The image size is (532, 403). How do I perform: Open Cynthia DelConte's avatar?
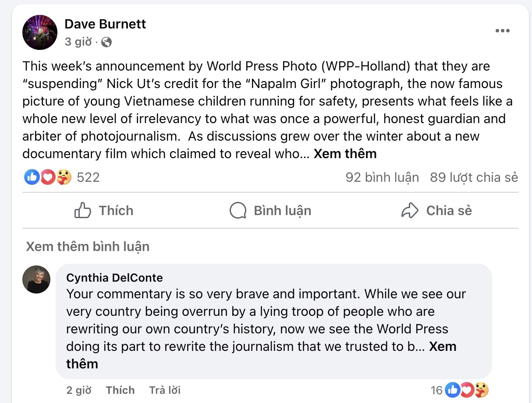(x=36, y=279)
